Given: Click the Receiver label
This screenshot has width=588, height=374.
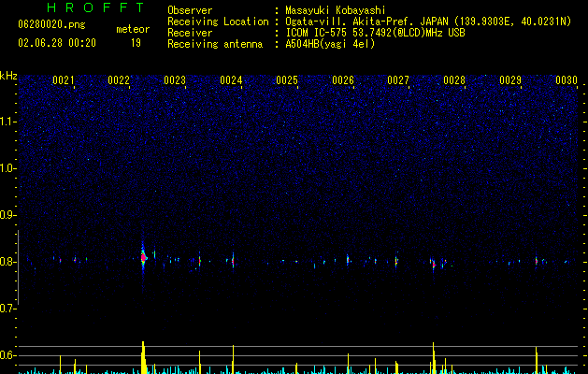Looking at the screenshot, I should point(190,33).
